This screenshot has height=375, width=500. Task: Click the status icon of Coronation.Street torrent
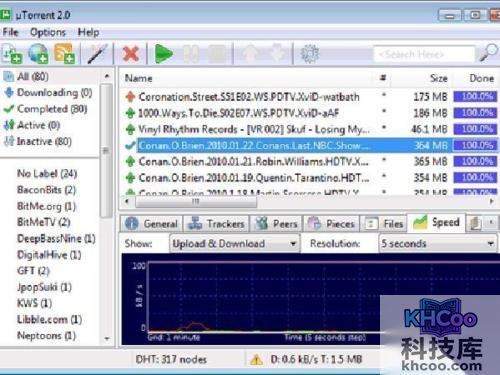130,97
